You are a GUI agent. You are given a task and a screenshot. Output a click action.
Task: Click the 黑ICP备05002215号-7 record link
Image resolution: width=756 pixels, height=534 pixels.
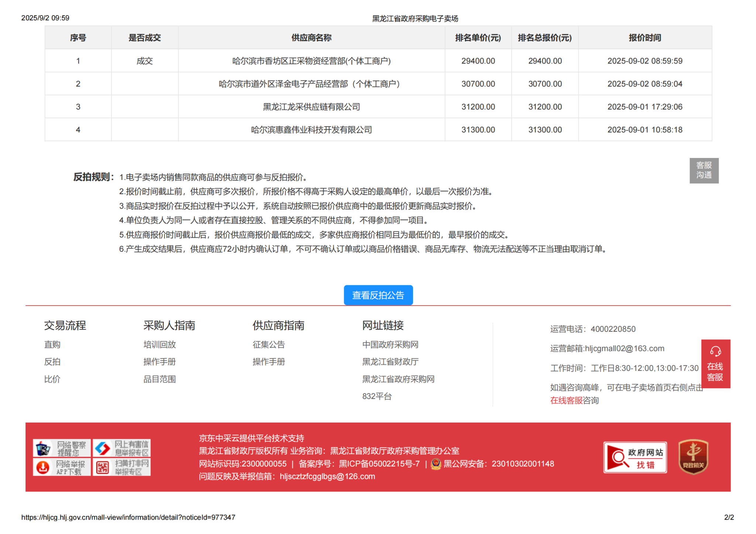379,464
